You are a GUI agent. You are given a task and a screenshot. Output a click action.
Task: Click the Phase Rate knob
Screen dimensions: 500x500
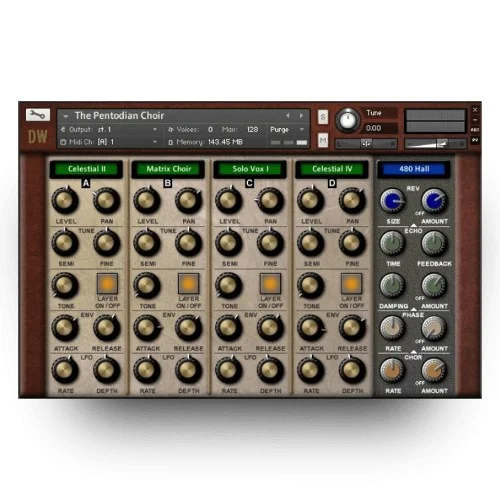coord(393,328)
